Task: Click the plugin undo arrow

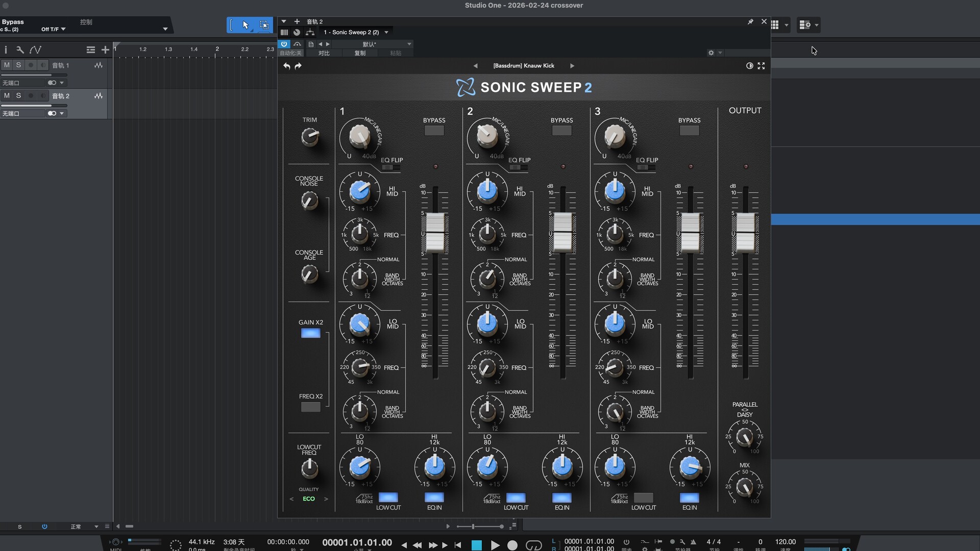Action: [287, 66]
